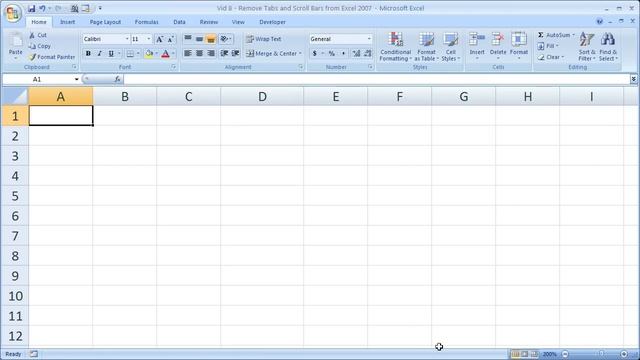Open the Office Button menu
This screenshot has height=360, width=640.
tap(12, 13)
